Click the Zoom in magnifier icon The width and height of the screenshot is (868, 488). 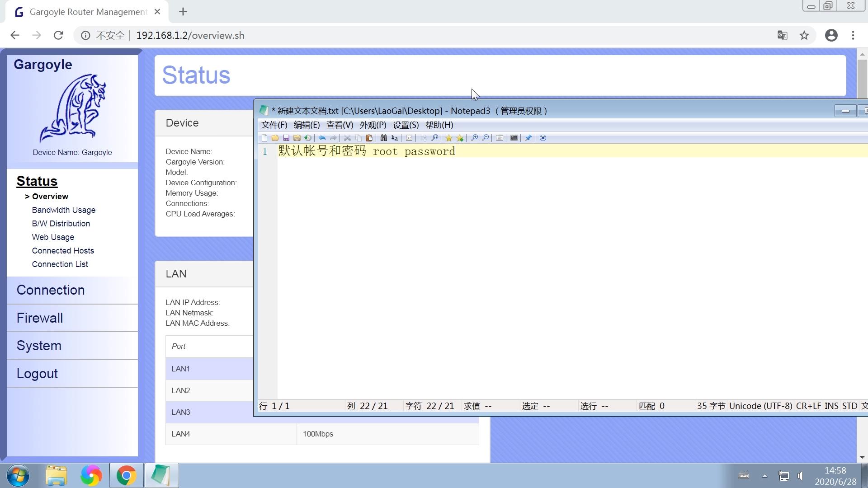point(474,138)
